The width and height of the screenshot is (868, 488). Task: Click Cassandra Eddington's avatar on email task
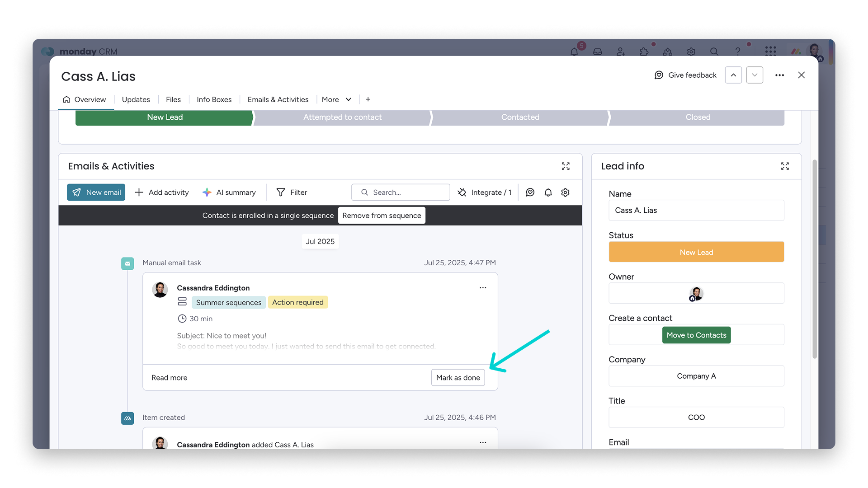[160, 290]
